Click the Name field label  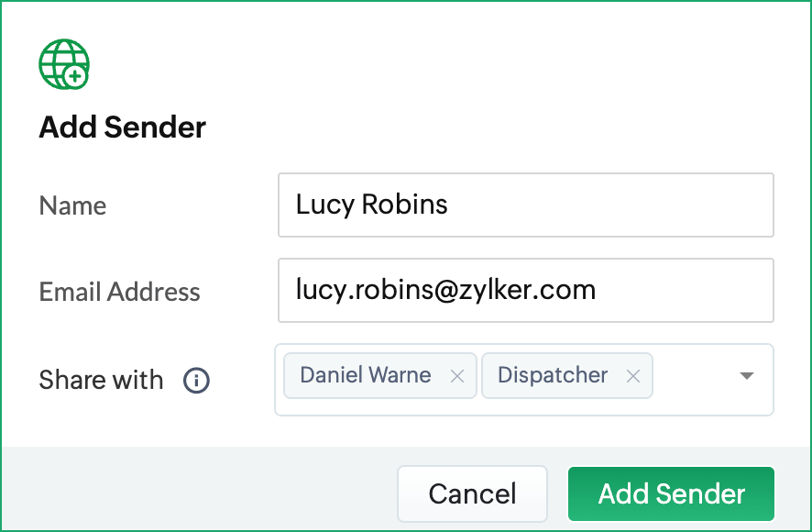tap(72, 205)
